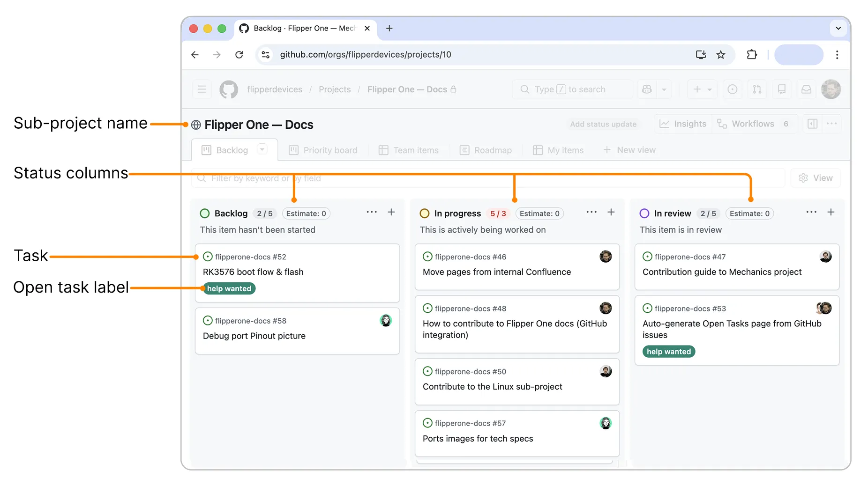The height and width of the screenshot is (486, 868).
Task: Switch to the Team items tab
Action: coord(409,150)
